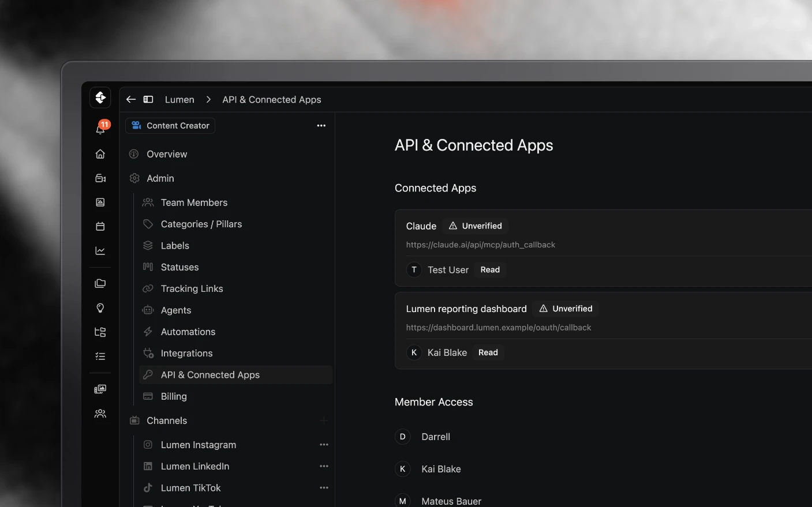Click the Read permission badge for Test User
812x507 pixels.
click(490, 270)
